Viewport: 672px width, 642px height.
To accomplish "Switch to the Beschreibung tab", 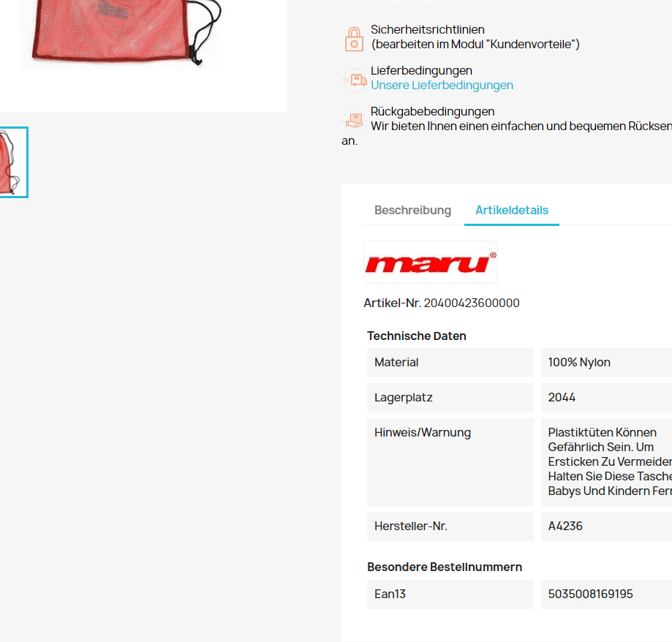I will 412,210.
